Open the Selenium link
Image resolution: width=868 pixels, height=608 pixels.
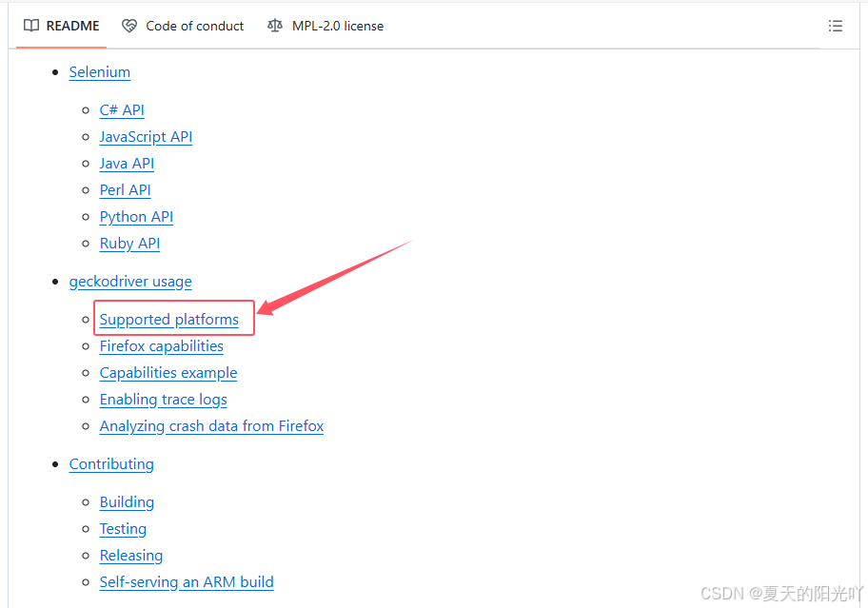click(x=100, y=72)
